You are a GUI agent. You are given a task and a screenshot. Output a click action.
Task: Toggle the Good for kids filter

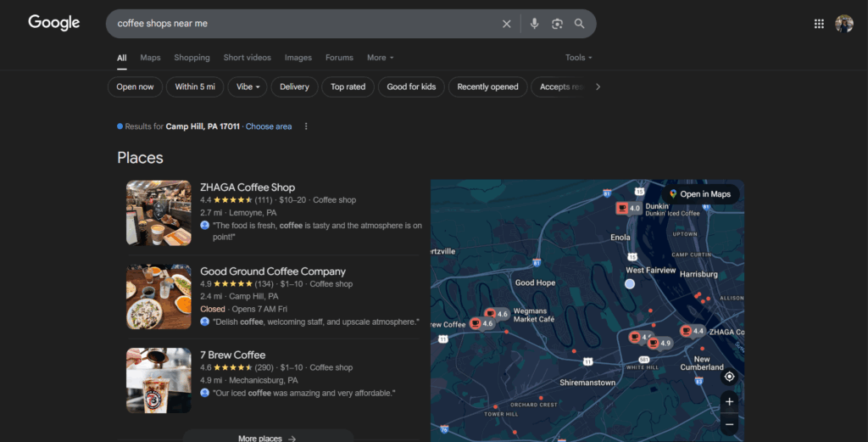click(411, 87)
